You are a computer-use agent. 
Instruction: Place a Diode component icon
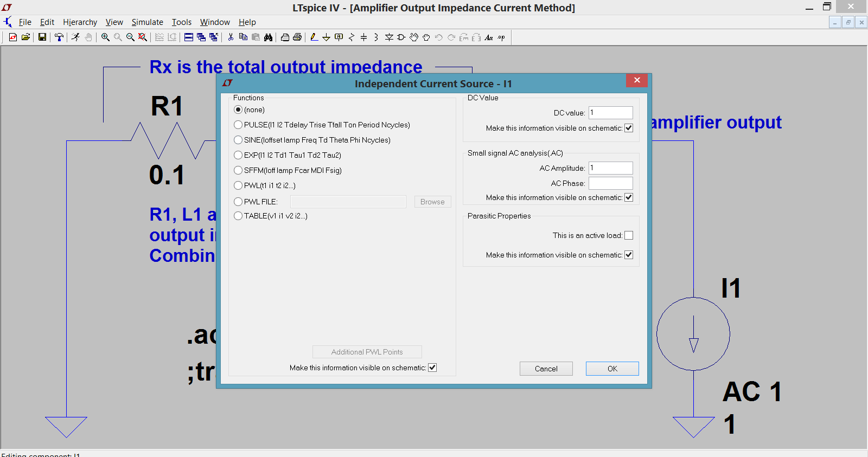click(x=389, y=37)
